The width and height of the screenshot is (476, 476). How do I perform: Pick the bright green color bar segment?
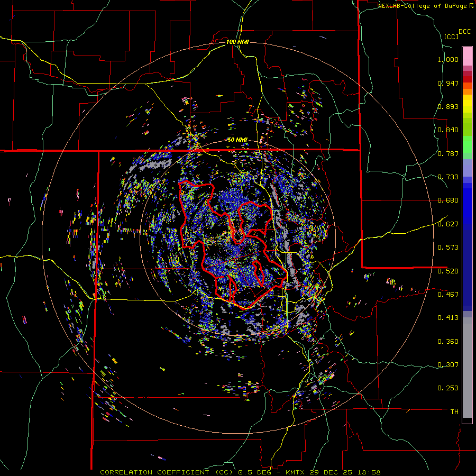467,144
